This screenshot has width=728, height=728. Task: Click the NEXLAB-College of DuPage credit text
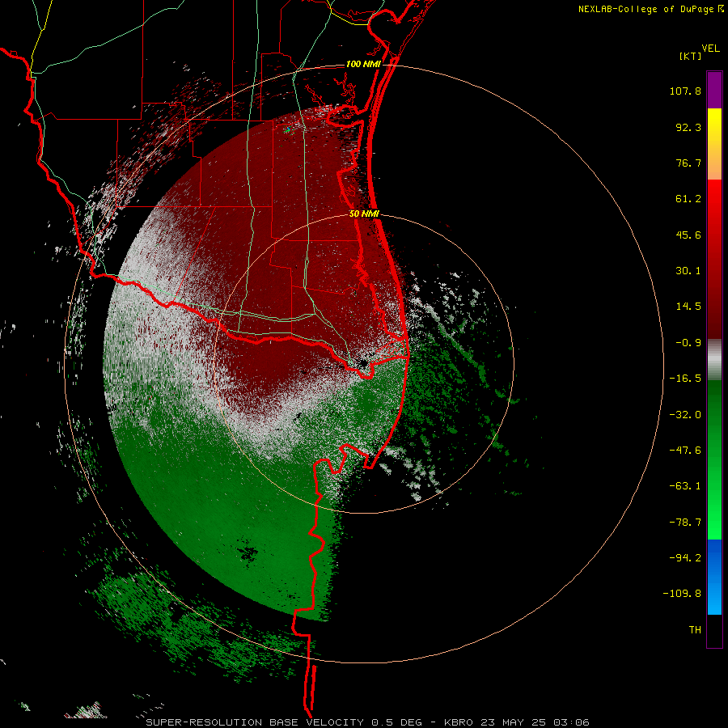[x=646, y=9]
